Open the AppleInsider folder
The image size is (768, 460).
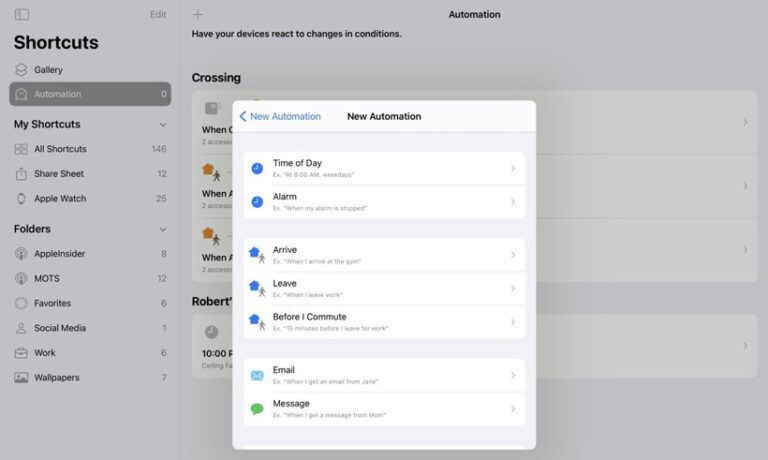[90, 254]
